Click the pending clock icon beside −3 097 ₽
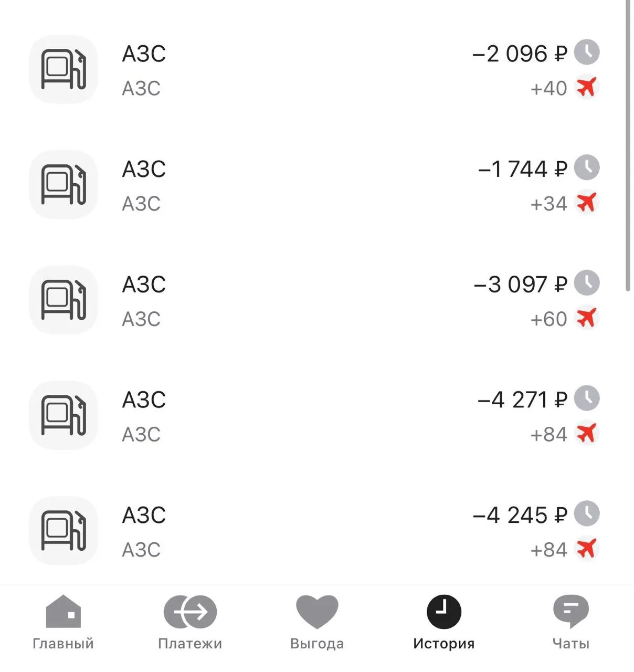 [587, 283]
